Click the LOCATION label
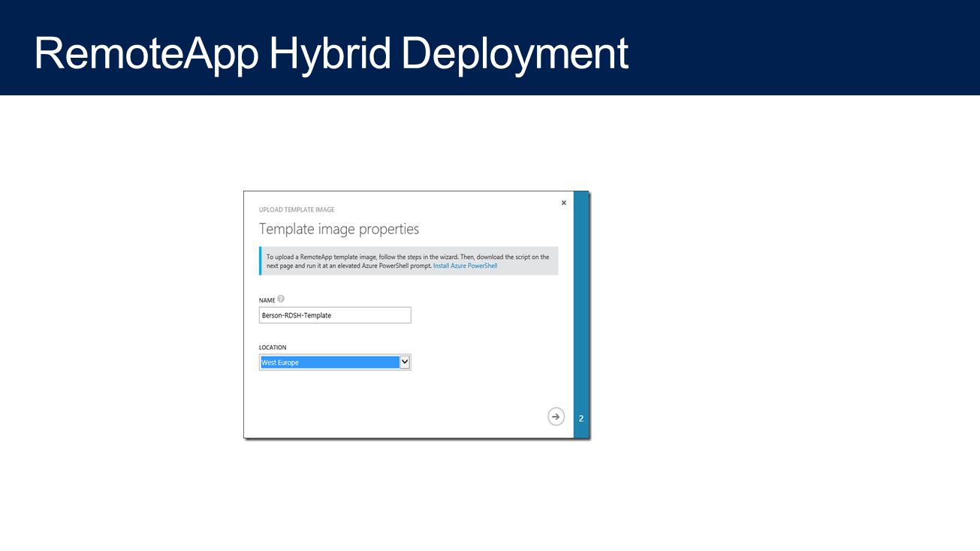The image size is (980, 551). tap(273, 348)
